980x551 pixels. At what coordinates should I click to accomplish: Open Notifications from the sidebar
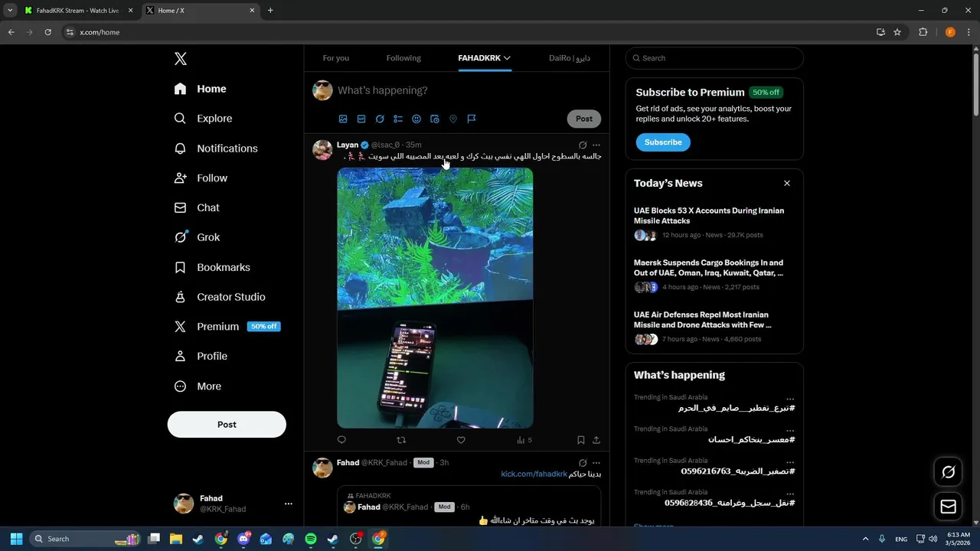coord(216,148)
